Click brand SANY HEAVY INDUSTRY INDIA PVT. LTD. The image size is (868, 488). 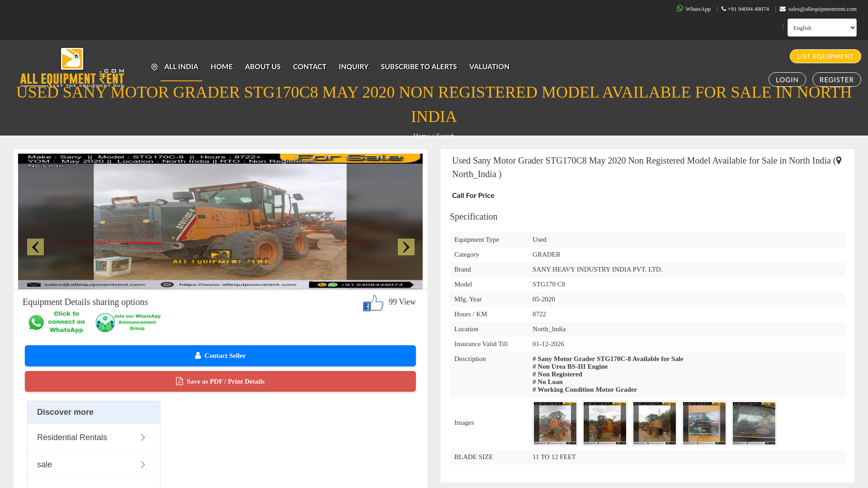[x=598, y=269]
